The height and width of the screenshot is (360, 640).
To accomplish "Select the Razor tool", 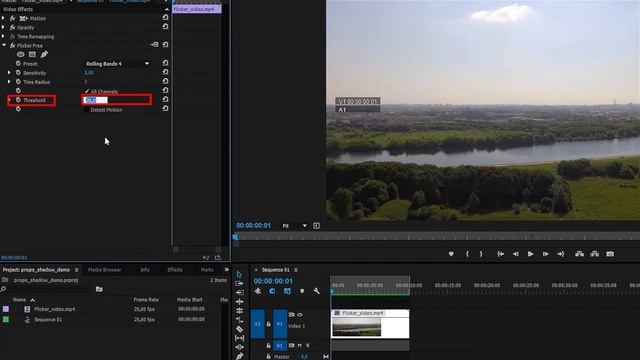I will click(239, 329).
